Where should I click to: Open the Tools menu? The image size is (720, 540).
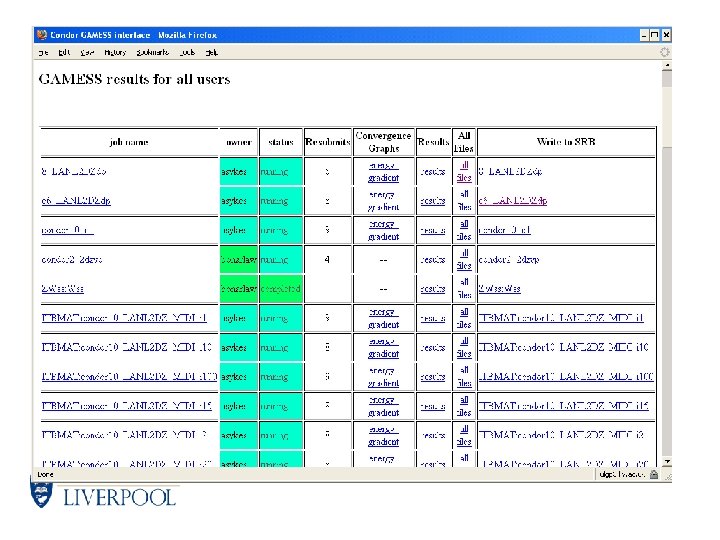tap(187, 52)
